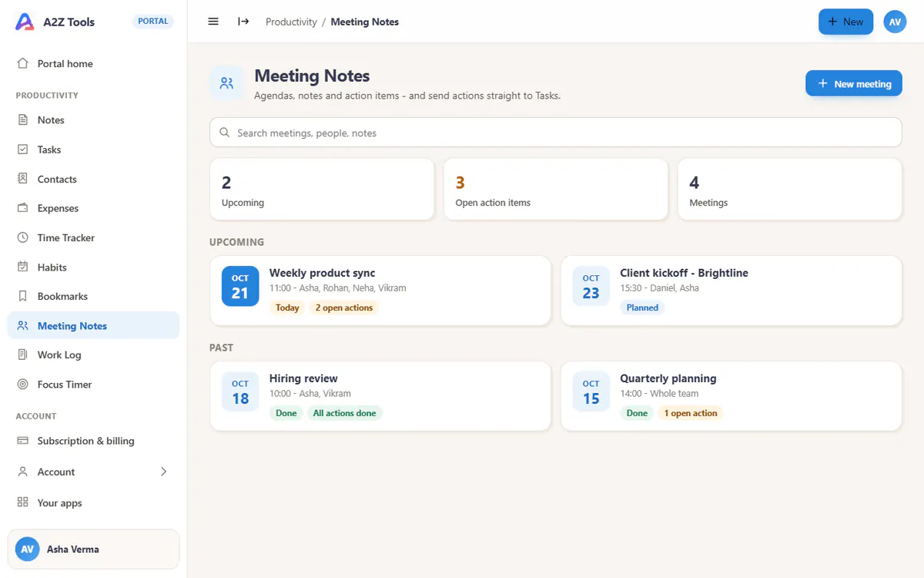Click the AV avatar in top right
This screenshot has height=578, width=924.
895,22
